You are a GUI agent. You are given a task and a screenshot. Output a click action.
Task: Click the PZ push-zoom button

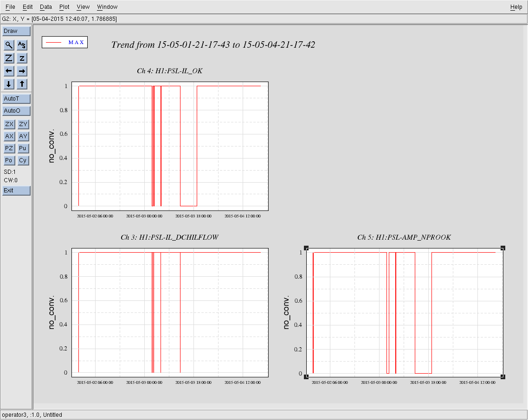pyautogui.click(x=9, y=148)
